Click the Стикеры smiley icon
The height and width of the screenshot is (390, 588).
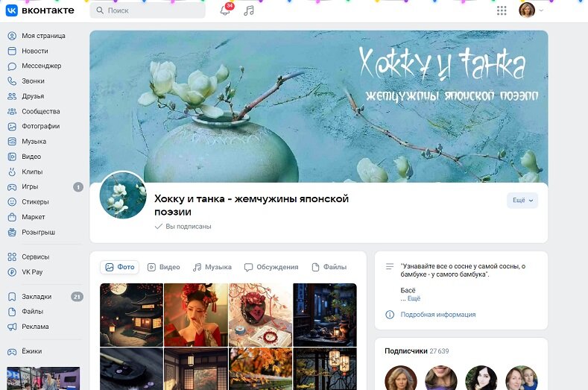[x=12, y=202]
